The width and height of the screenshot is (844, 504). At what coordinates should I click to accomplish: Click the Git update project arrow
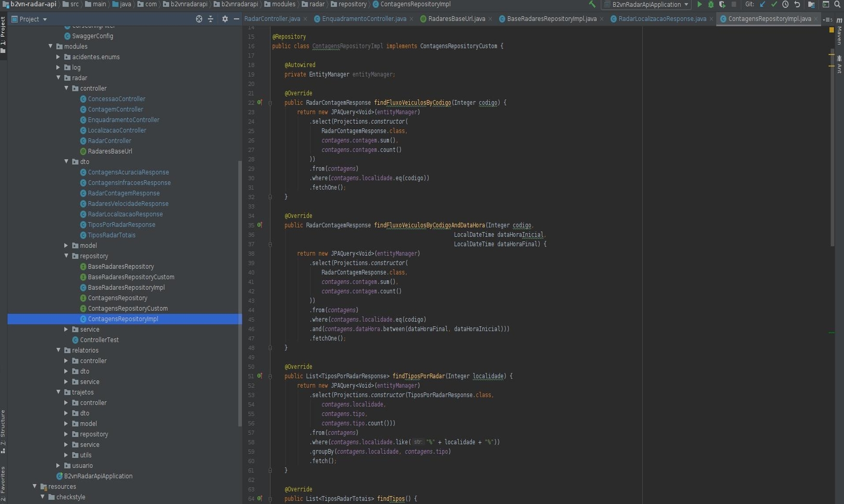click(x=763, y=4)
